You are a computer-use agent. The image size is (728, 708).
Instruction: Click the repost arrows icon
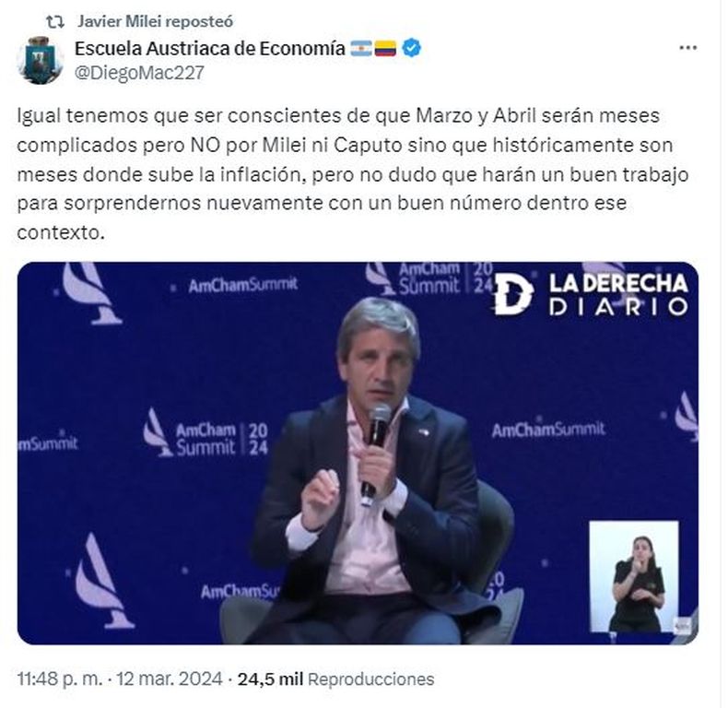55,22
